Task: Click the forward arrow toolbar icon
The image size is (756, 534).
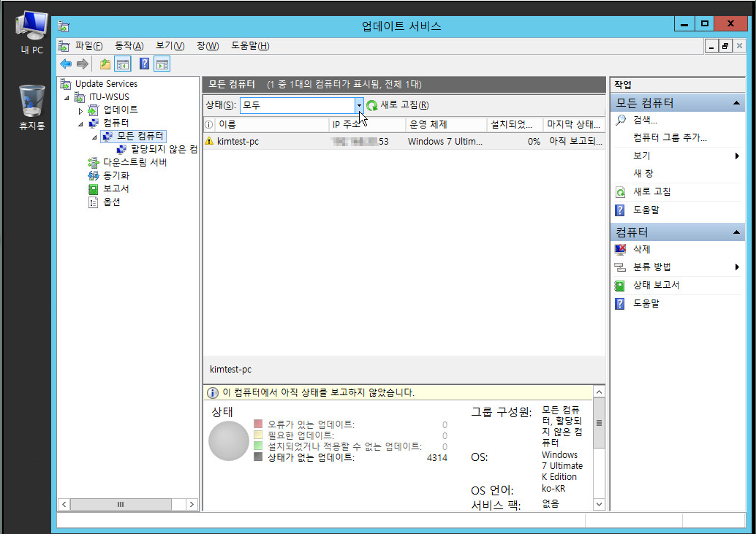Action: (x=83, y=64)
